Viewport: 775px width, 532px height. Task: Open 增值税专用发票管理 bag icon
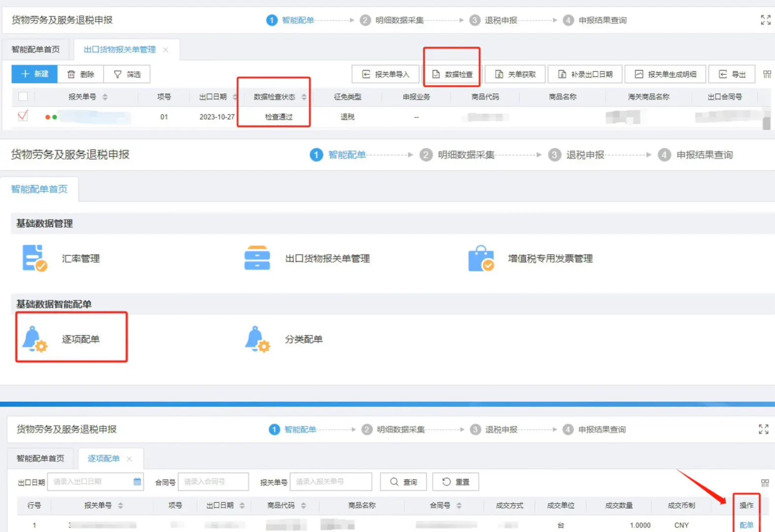click(x=481, y=258)
